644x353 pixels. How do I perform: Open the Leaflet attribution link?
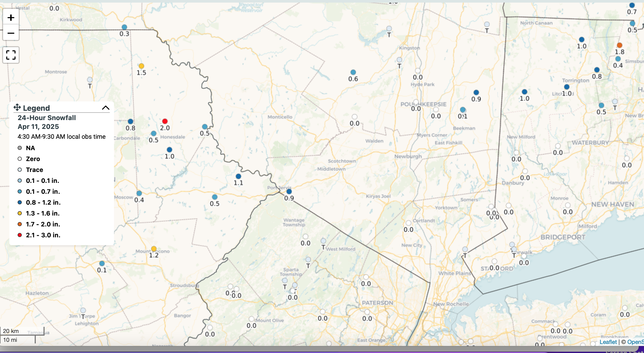pos(608,342)
